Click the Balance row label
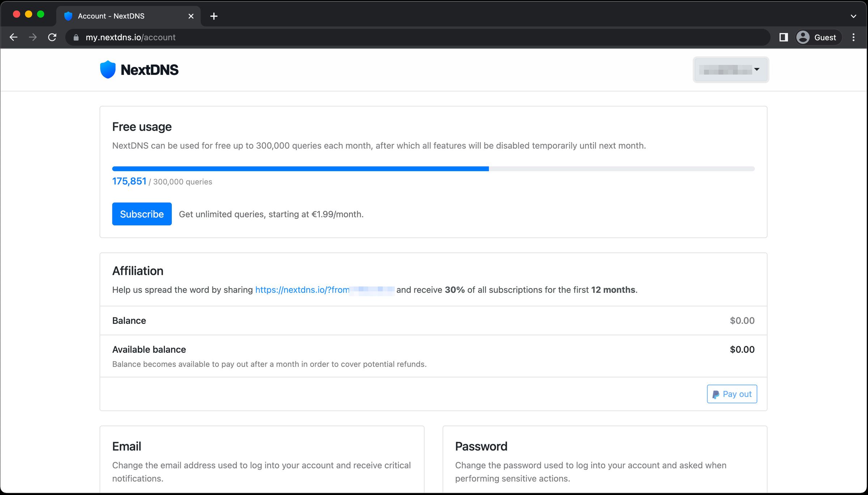868x495 pixels. 129,321
